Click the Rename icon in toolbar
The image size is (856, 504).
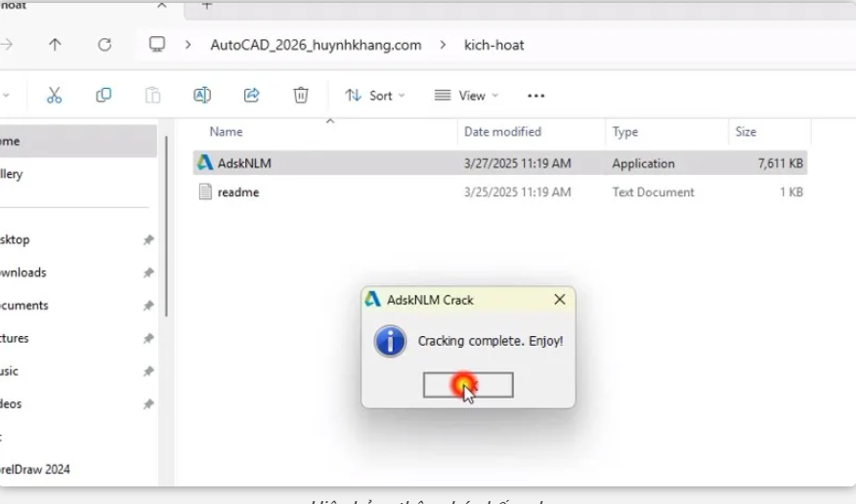click(202, 96)
